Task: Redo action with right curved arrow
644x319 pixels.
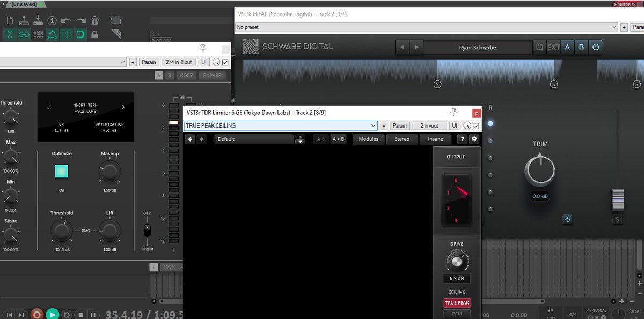Action: click(80, 21)
